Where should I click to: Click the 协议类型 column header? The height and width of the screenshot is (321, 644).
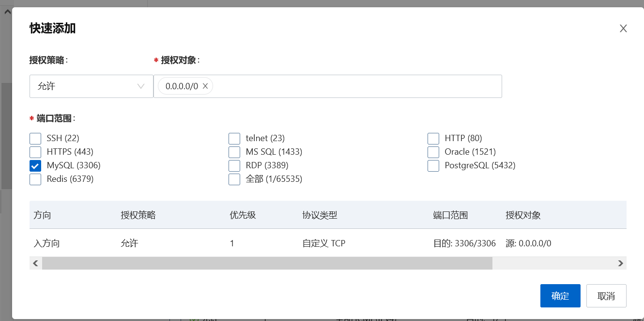tap(320, 215)
